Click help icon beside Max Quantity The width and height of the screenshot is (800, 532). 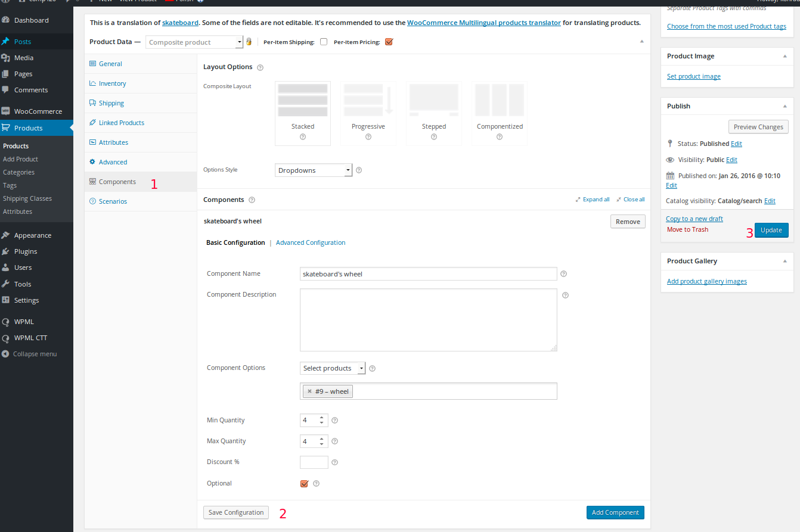pos(334,441)
